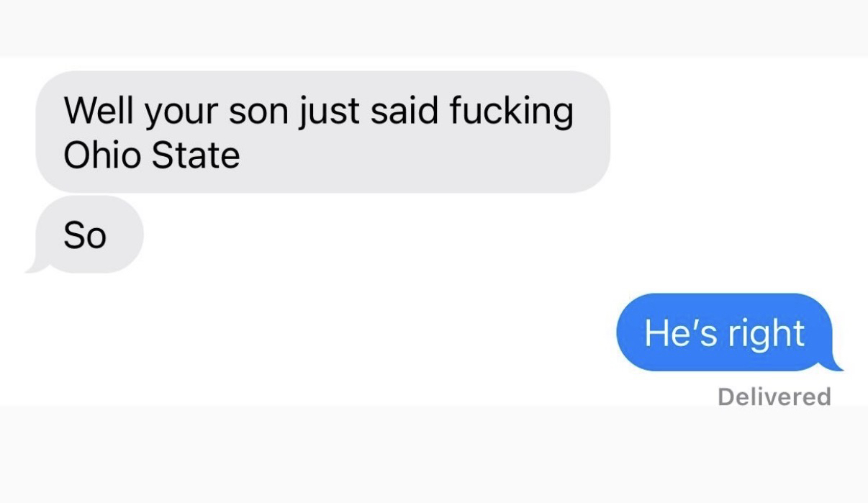Click the tail of the "So" bubble

[x=33, y=268]
